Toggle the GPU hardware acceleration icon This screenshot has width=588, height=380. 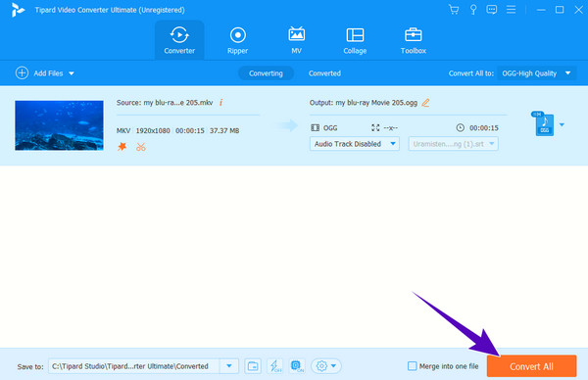(297, 365)
